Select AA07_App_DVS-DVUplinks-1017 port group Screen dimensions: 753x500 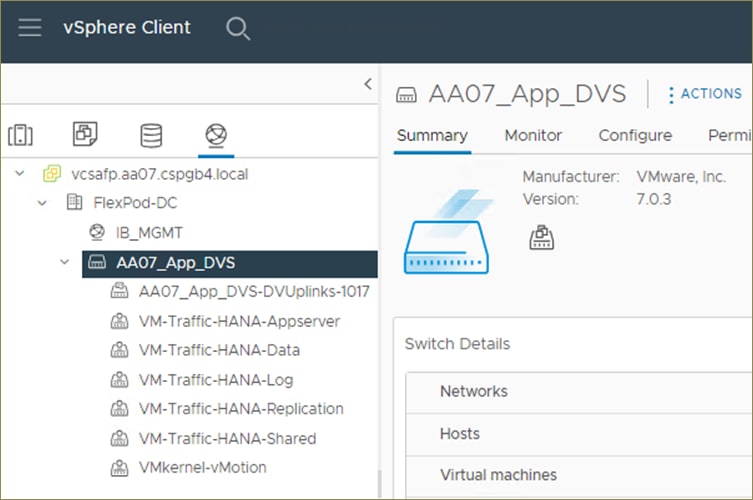click(254, 292)
